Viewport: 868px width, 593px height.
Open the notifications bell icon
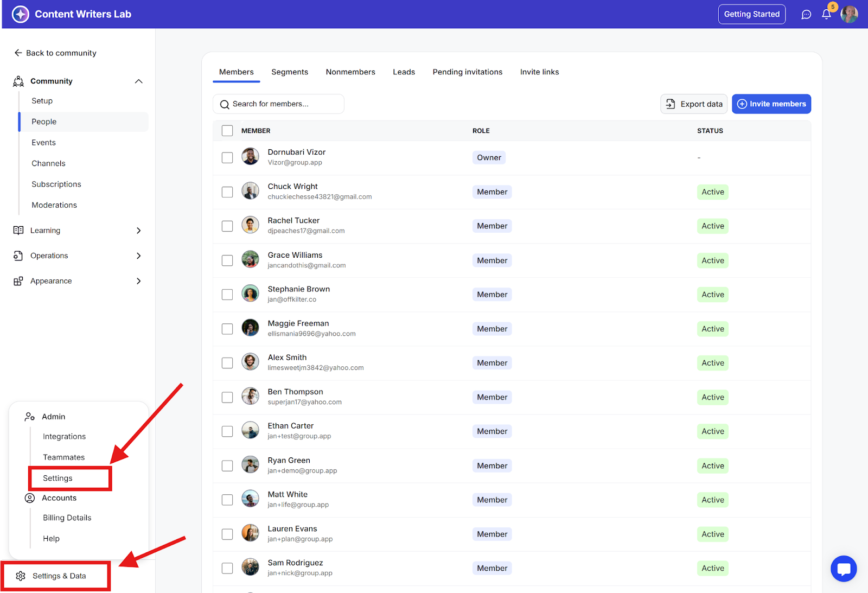826,15
